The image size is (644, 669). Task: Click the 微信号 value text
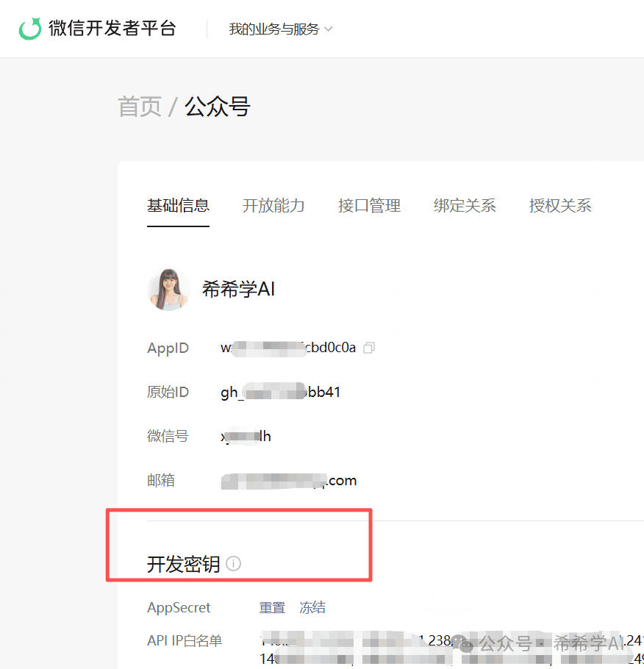click(x=246, y=436)
